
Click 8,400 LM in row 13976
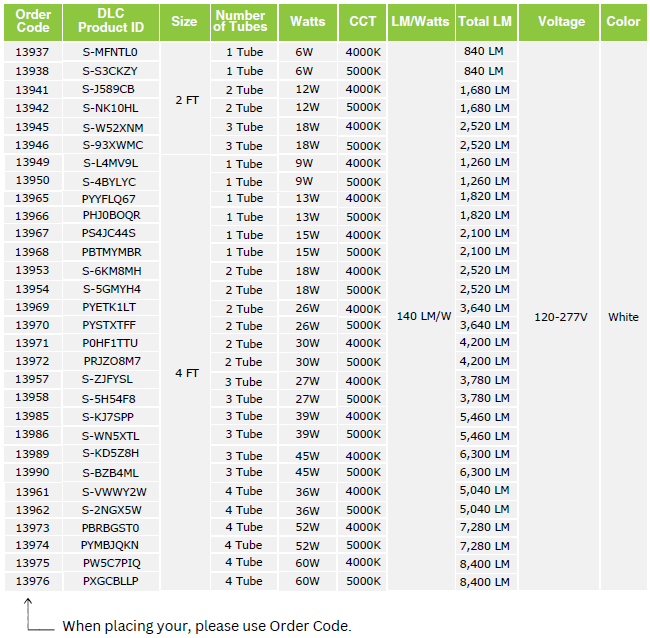click(485, 582)
